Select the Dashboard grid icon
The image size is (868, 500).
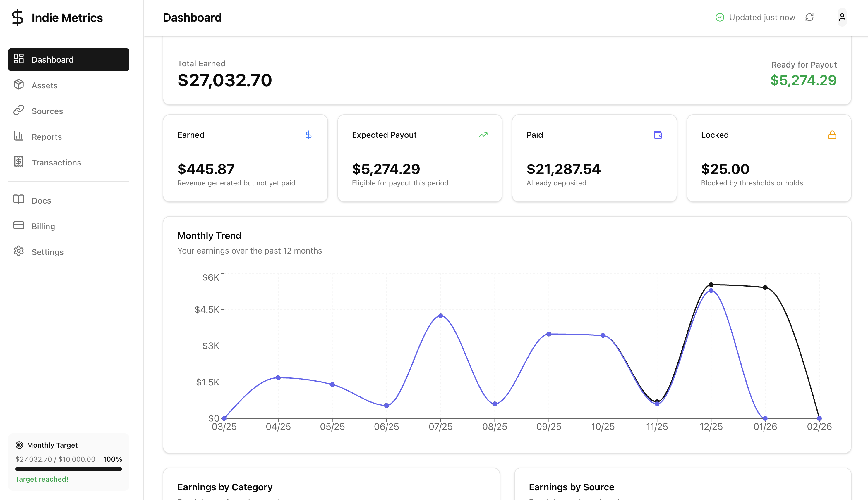(19, 59)
